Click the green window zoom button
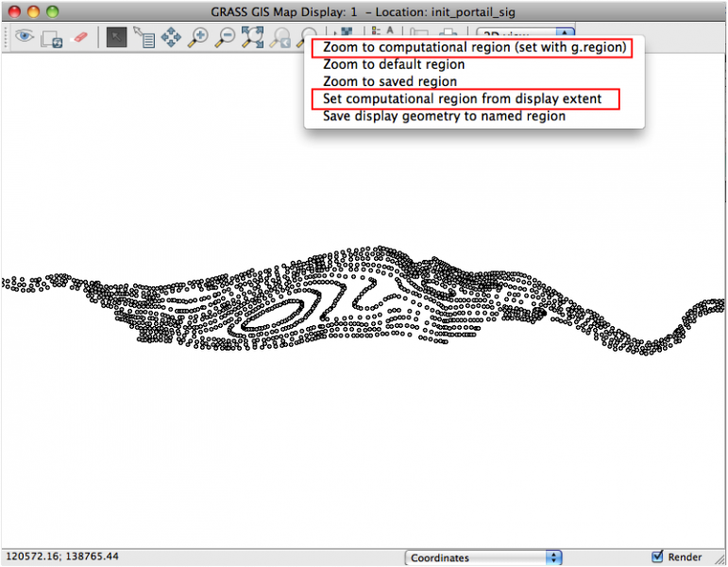The image size is (728, 567). [53, 10]
